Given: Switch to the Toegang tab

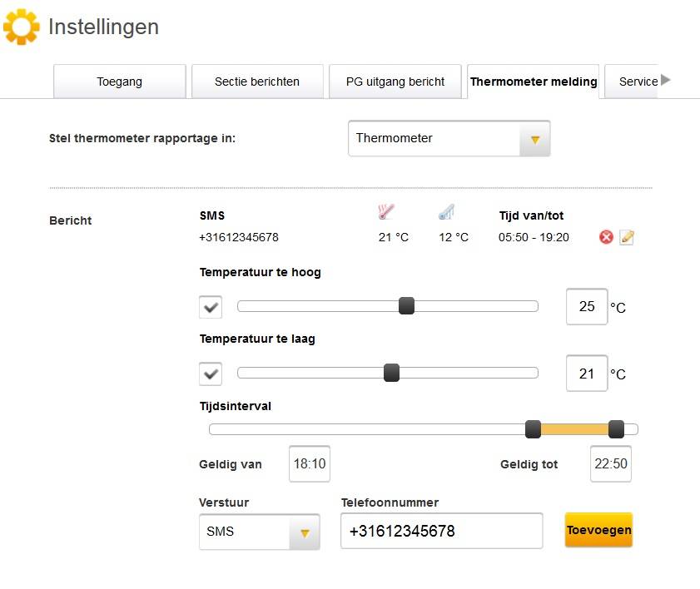Looking at the screenshot, I should point(119,82).
